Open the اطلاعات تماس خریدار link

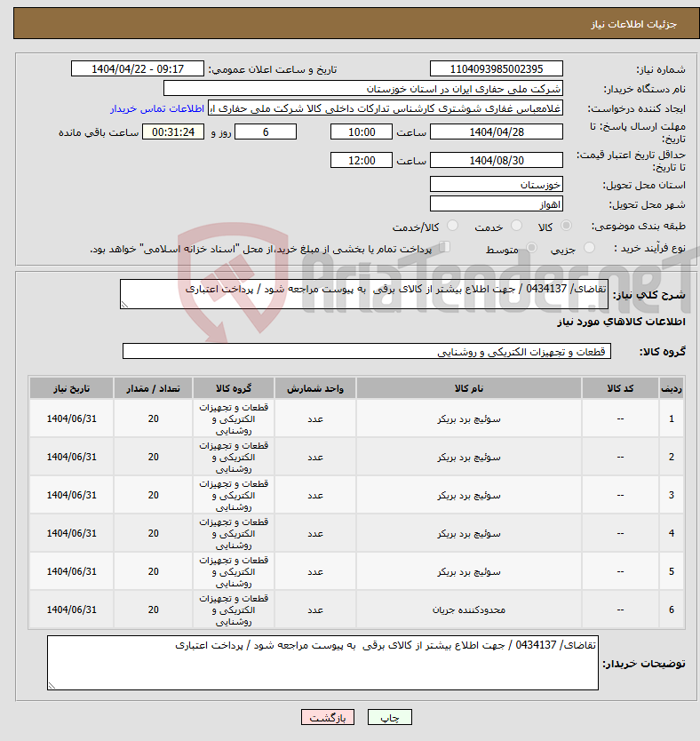click(x=157, y=108)
